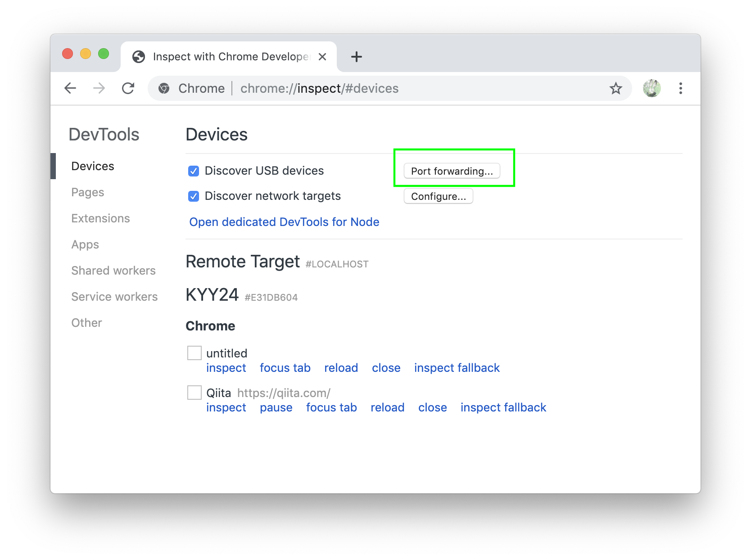Open Chrome three-dot menu
The height and width of the screenshot is (560, 751).
[680, 88]
